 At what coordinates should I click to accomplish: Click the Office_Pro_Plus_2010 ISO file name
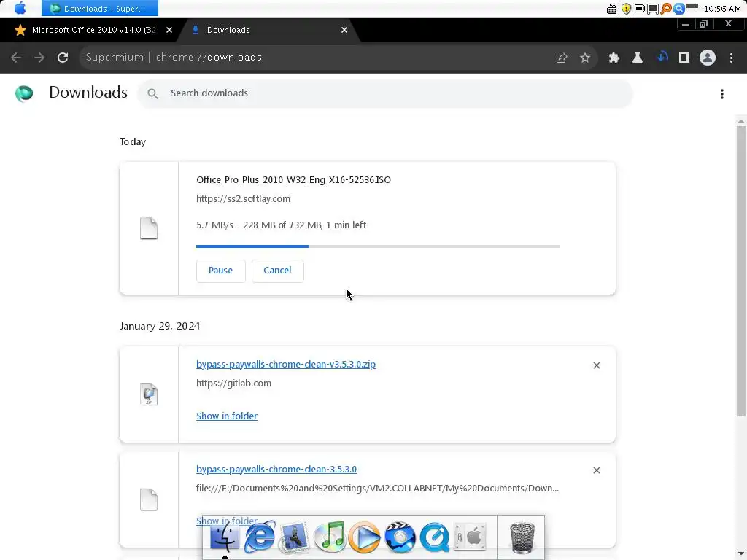pyautogui.click(x=293, y=179)
